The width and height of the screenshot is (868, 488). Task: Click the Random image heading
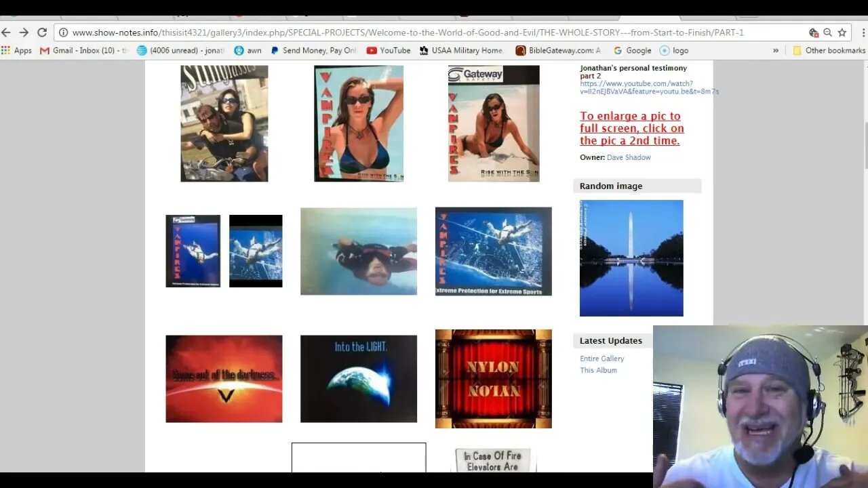pos(611,186)
